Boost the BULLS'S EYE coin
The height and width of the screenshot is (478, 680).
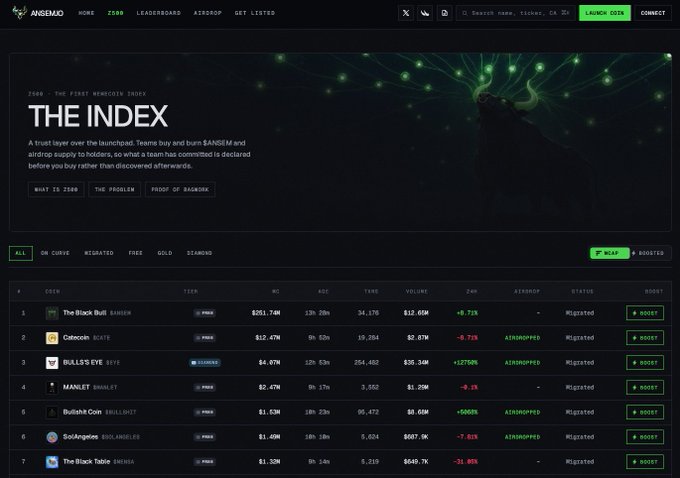click(645, 362)
